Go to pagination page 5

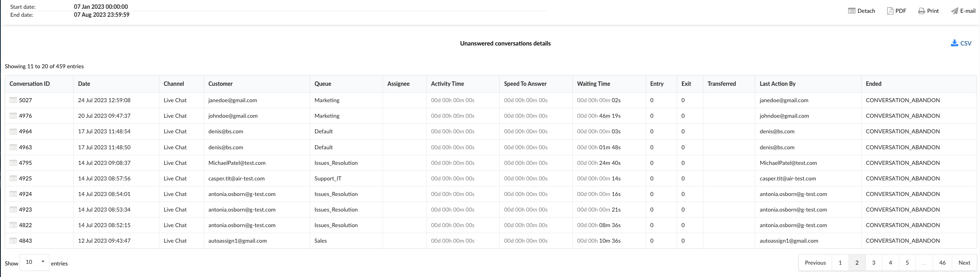pos(907,263)
